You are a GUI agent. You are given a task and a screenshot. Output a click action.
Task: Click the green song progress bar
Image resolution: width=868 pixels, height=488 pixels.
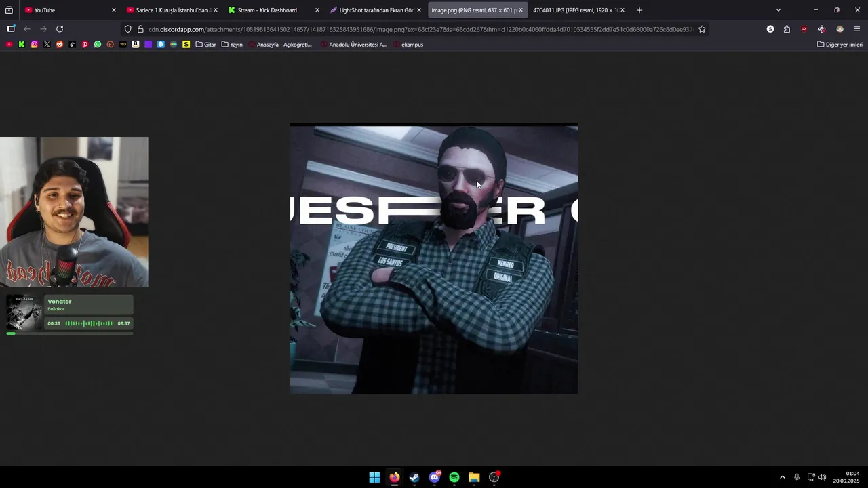tap(70, 333)
